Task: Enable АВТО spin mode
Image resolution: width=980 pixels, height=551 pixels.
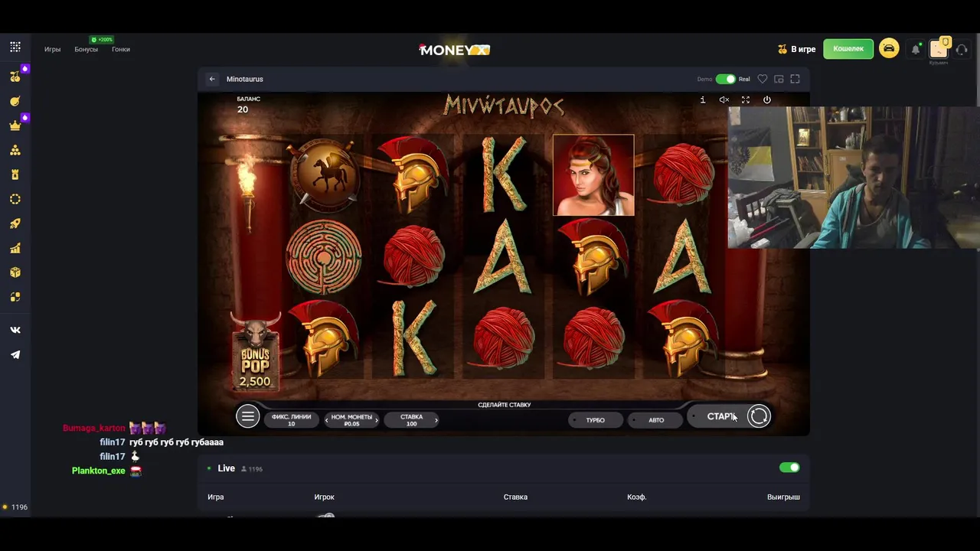Action: tap(656, 420)
